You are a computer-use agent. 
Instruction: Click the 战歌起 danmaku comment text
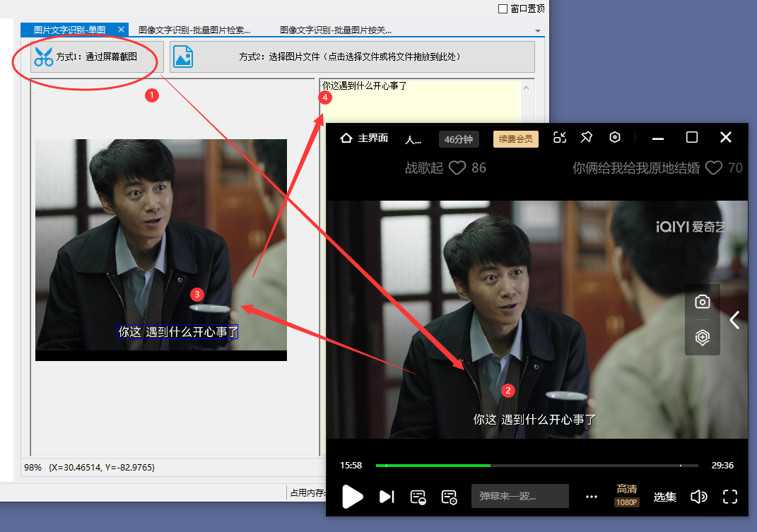[424, 168]
